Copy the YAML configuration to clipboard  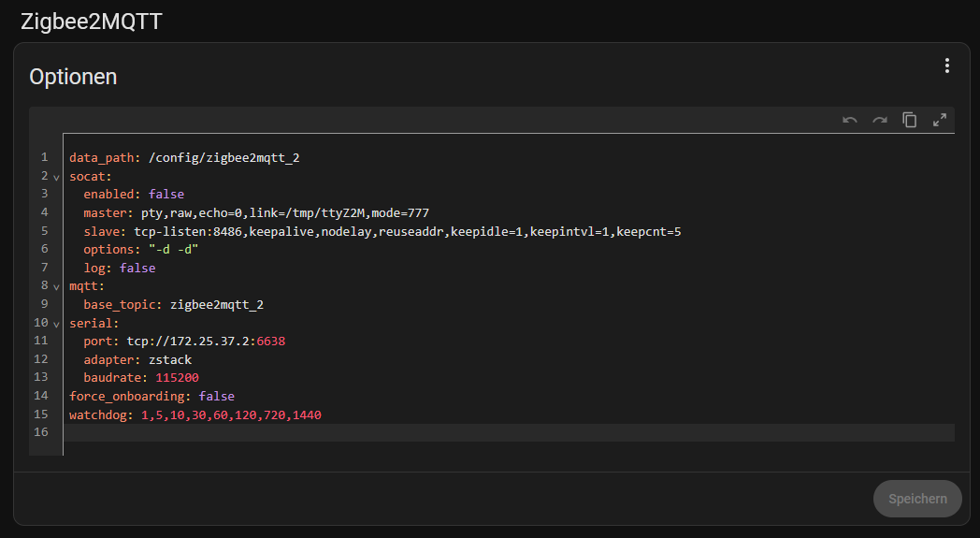click(909, 120)
